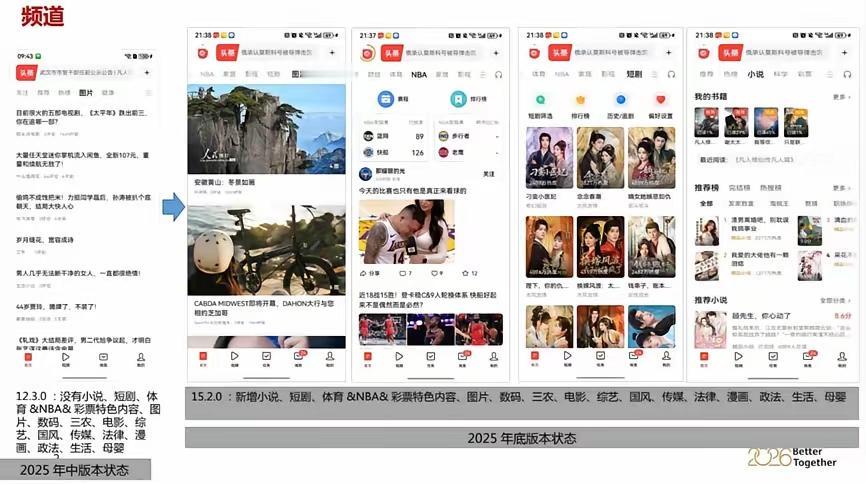Open the 岁月缝花，宽容成诗 headline on the 12.3.0 phone
Screen dimensions: 866x484
pos(45,240)
